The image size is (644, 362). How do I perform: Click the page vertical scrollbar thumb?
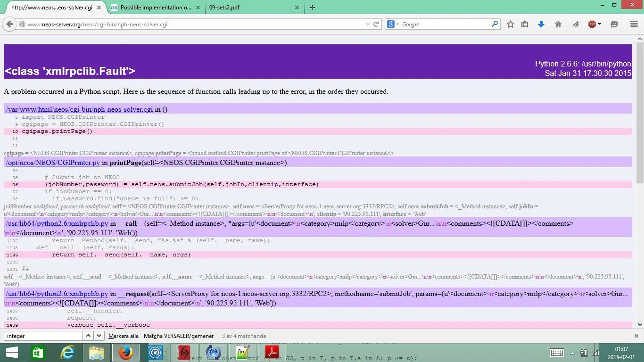[x=640, y=113]
